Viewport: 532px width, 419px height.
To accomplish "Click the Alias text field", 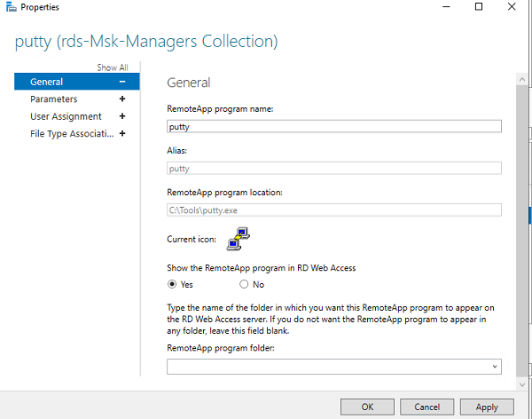I will 334,168.
